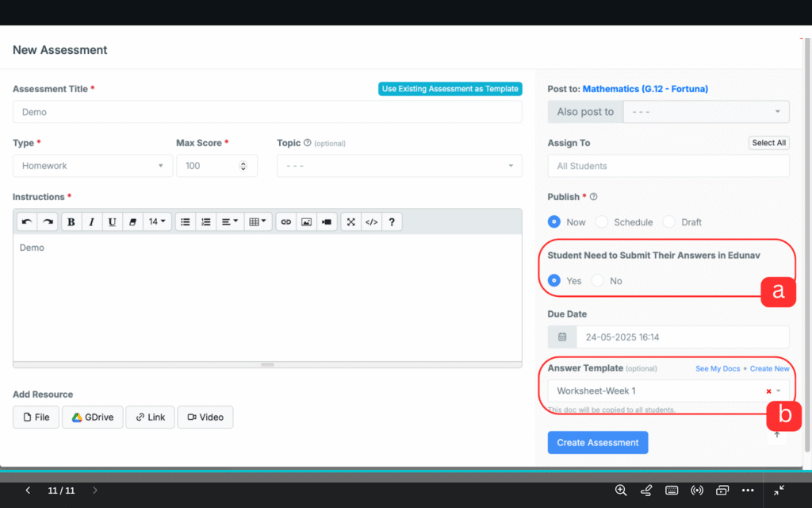Image resolution: width=812 pixels, height=508 pixels.
Task: Open code view with the </> icon
Action: pyautogui.click(x=371, y=222)
